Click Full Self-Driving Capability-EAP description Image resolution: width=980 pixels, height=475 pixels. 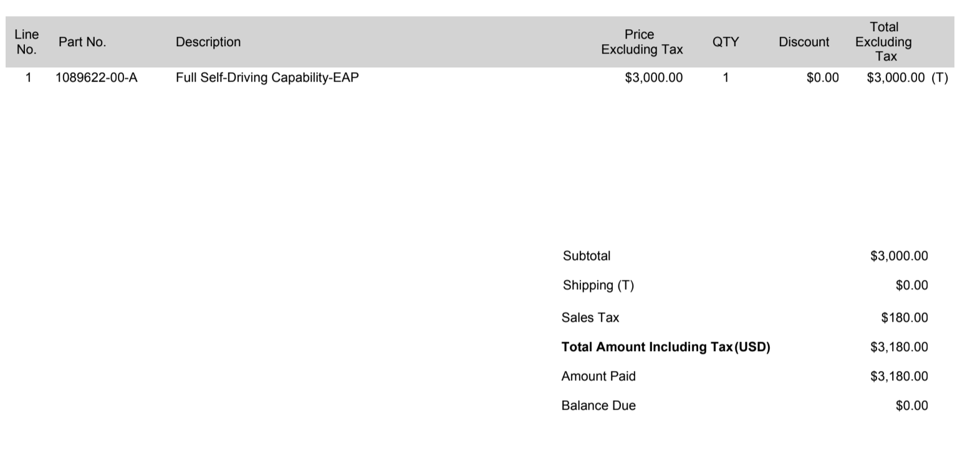tap(267, 78)
